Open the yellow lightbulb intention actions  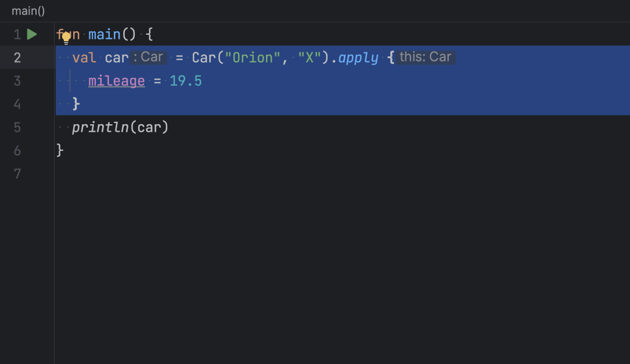(x=66, y=38)
